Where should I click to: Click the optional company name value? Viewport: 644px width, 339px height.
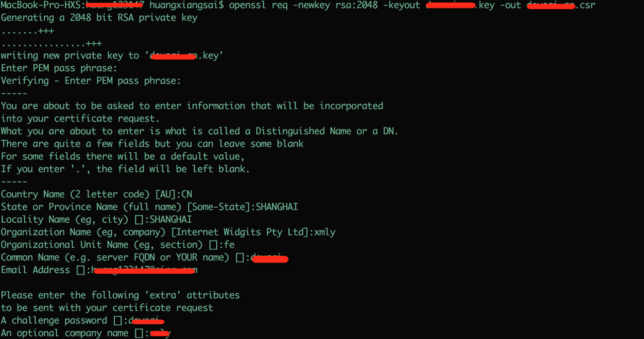click(160, 333)
